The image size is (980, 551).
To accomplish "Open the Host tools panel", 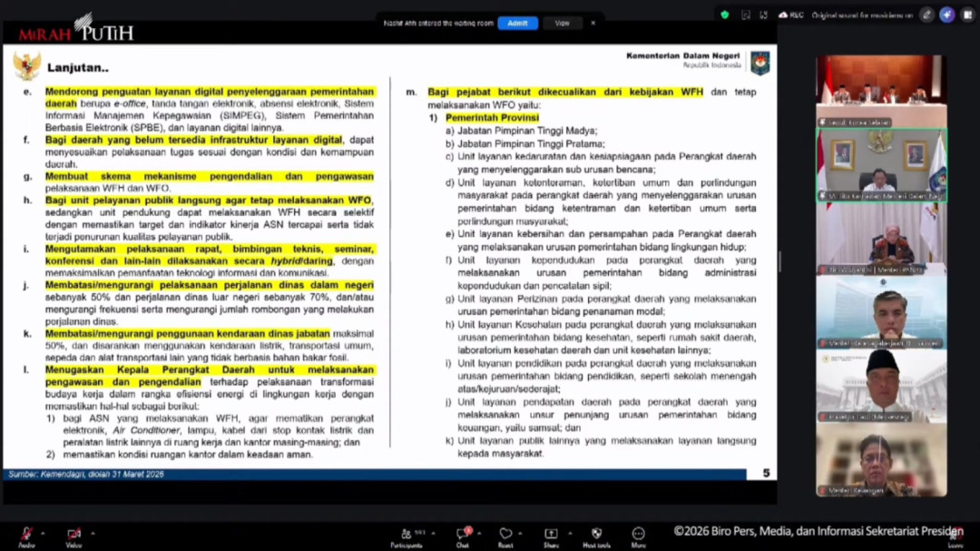I will pos(596,534).
